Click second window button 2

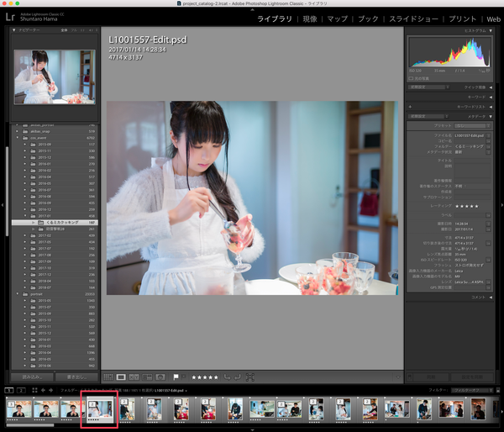tap(21, 391)
